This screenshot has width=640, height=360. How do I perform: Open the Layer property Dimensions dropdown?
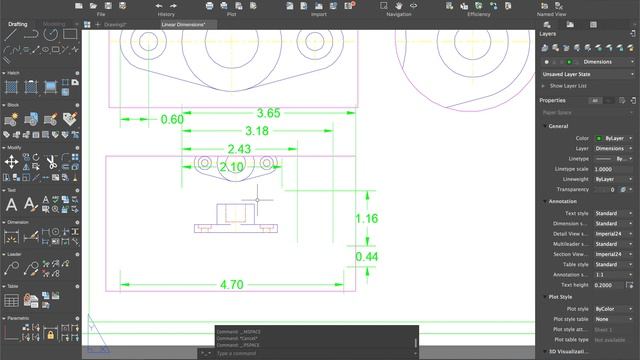click(614, 149)
